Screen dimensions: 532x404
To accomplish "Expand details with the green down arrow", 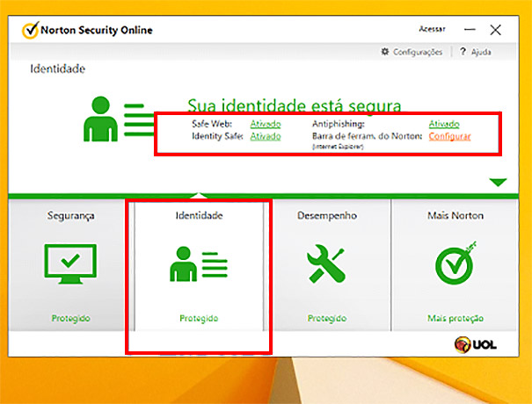I will 498,182.
